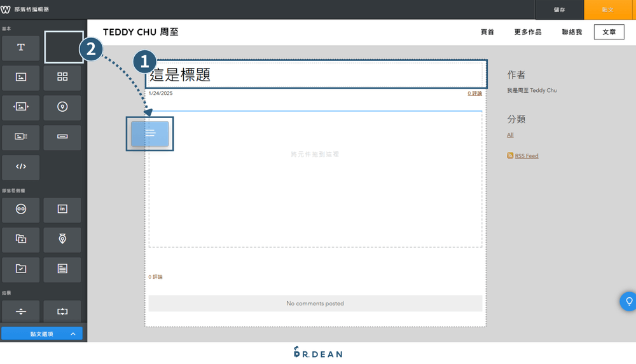Click the 0 評論 label below content

point(155,277)
